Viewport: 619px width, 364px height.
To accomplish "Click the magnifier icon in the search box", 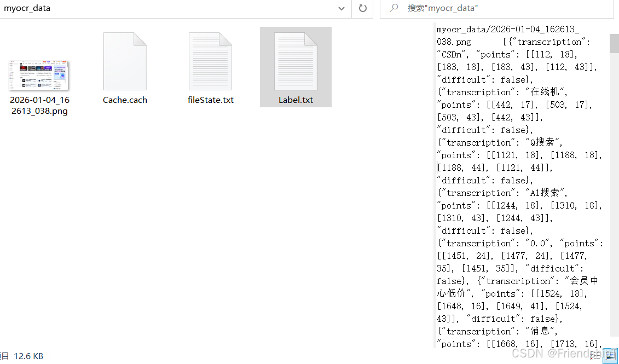I will click(x=394, y=8).
